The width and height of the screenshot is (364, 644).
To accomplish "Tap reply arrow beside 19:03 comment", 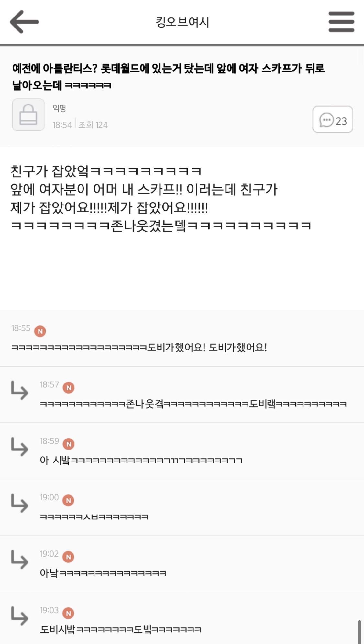I will (x=19, y=616).
